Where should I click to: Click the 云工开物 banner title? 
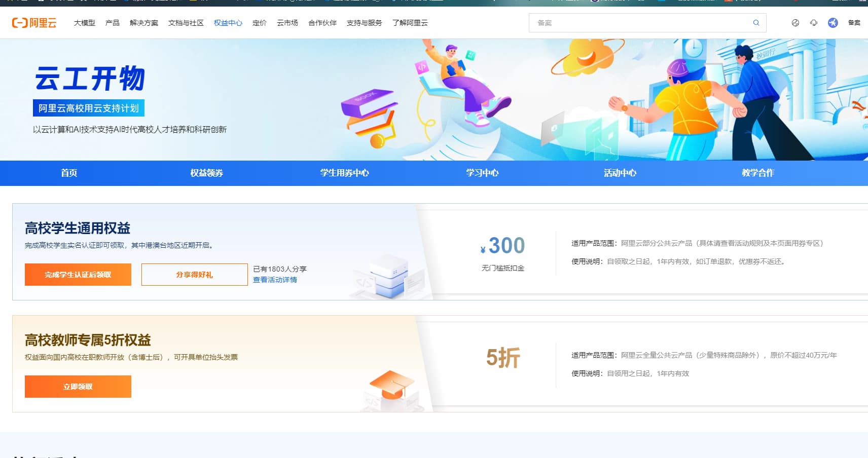(x=90, y=79)
